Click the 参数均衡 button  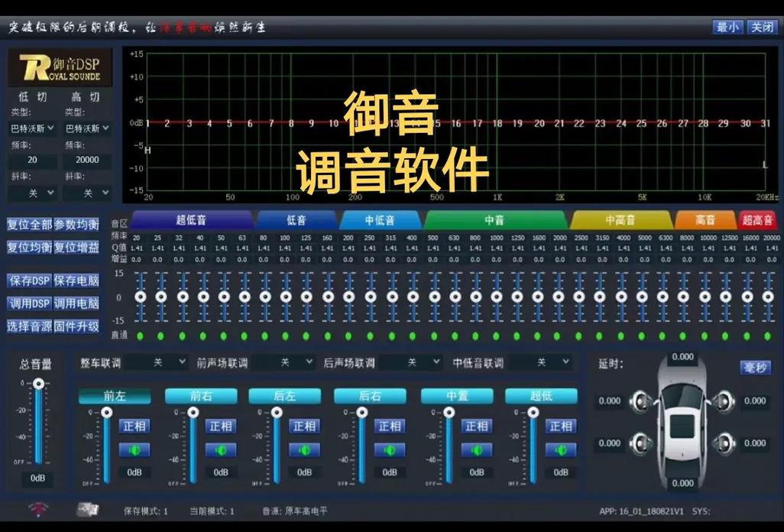[x=76, y=225]
